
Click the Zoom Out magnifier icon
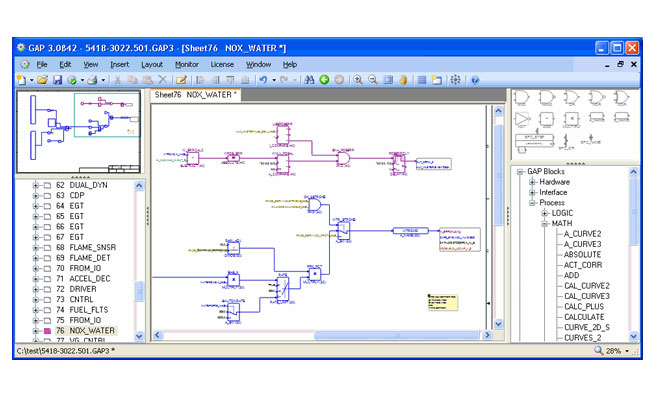tap(373, 80)
